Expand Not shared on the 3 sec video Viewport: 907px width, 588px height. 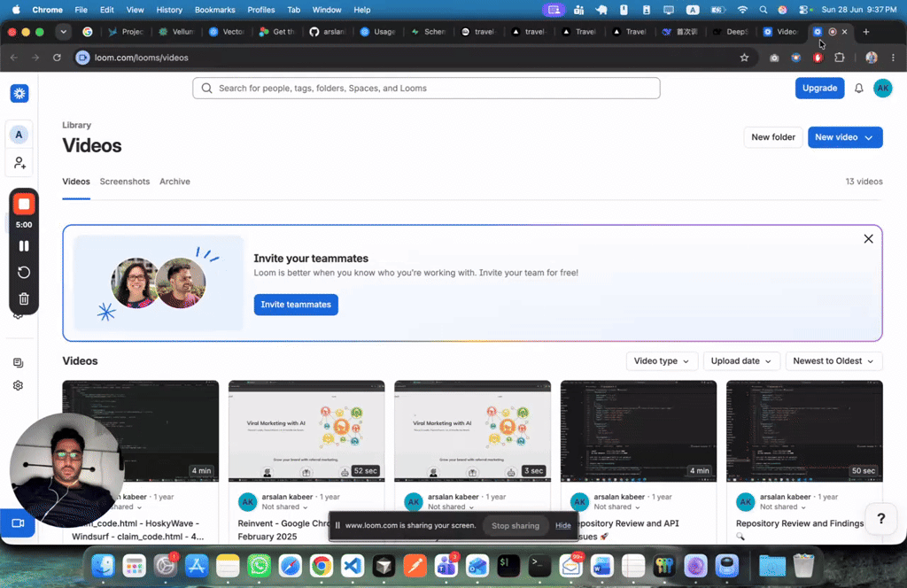451,507
